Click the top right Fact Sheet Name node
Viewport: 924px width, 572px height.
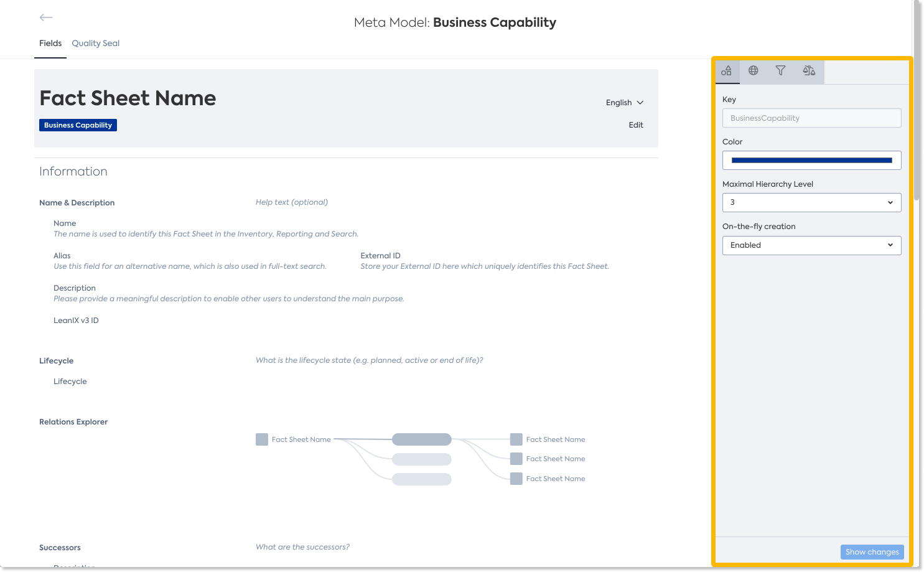point(548,439)
